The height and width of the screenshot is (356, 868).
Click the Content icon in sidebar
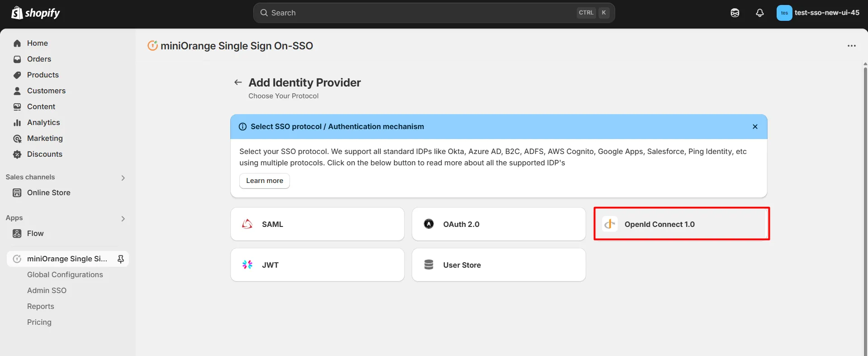pos(17,107)
